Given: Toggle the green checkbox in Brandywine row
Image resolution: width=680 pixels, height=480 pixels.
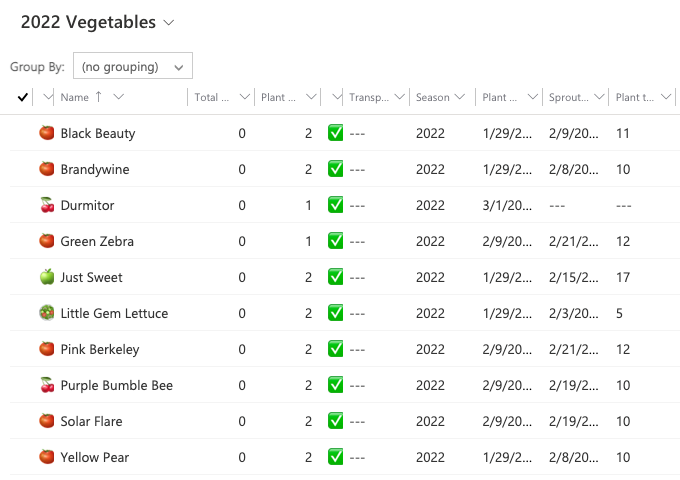Looking at the screenshot, I should (335, 169).
